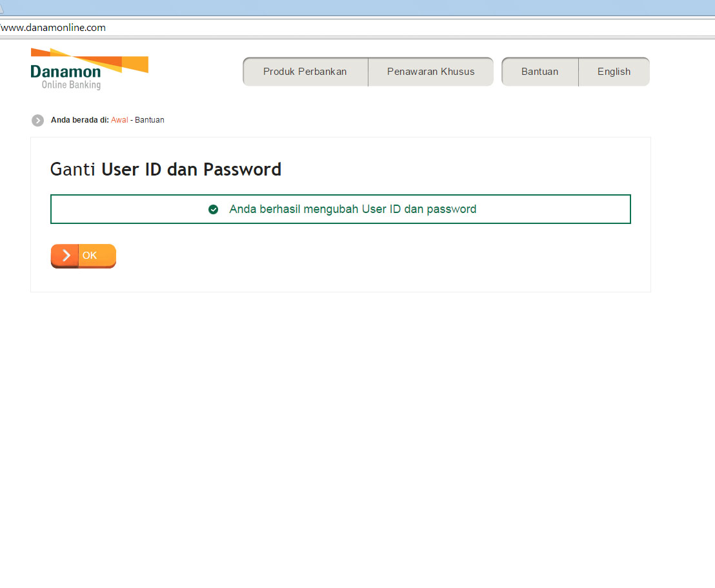Confirm with the orange OK button

coord(83,256)
